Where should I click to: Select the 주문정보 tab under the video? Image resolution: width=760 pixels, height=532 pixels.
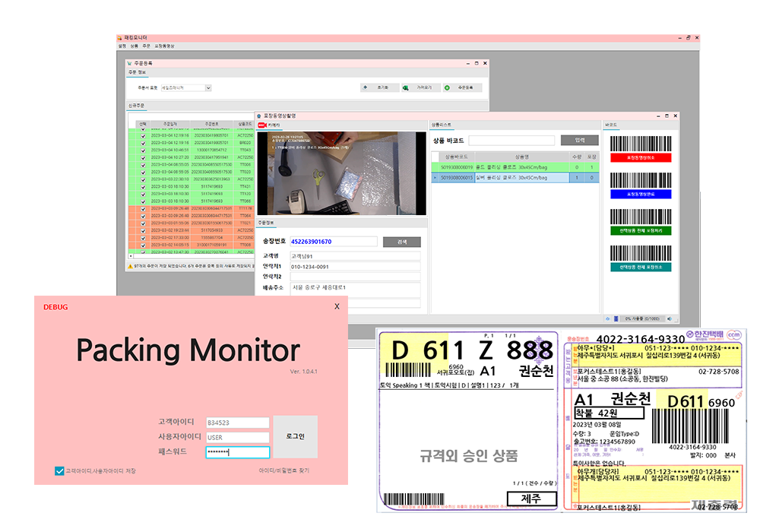[x=266, y=223]
